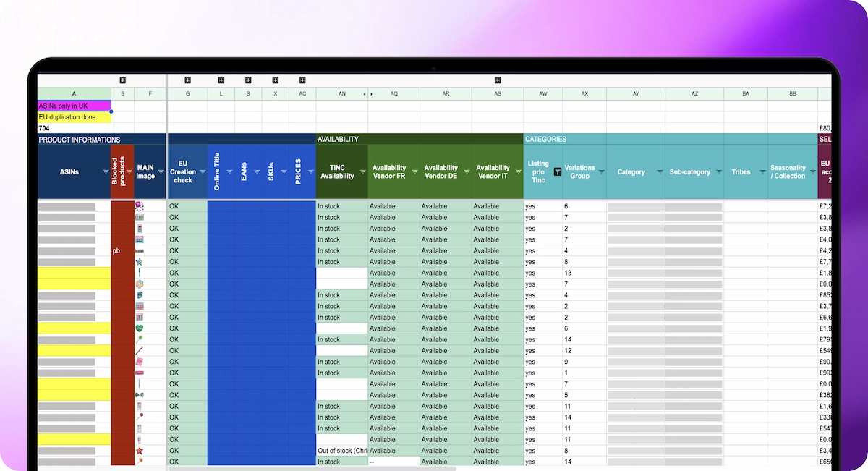Open the Seasonality / Collection filter icon
The height and width of the screenshot is (471, 868).
pyautogui.click(x=812, y=172)
